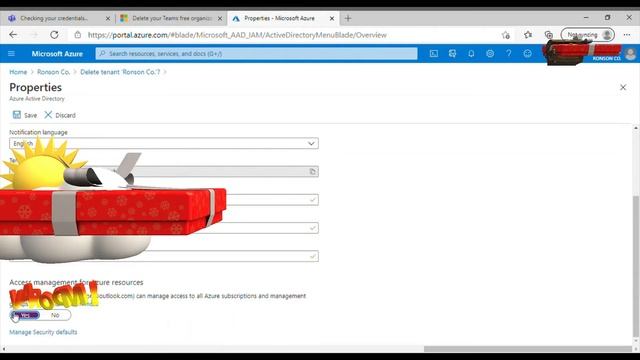Go back with the browser back arrow
Viewport: 640px width, 360px height.
click(13, 35)
